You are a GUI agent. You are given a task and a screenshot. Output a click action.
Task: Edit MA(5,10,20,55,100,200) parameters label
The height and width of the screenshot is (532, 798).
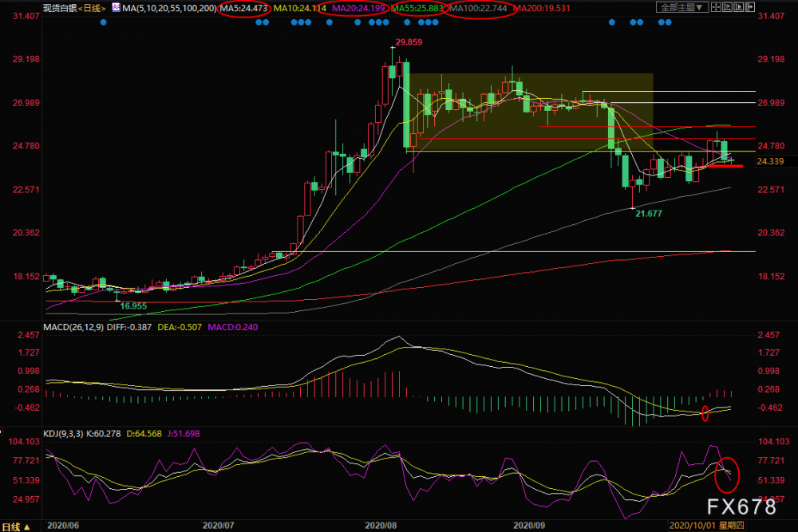pyautogui.click(x=169, y=8)
